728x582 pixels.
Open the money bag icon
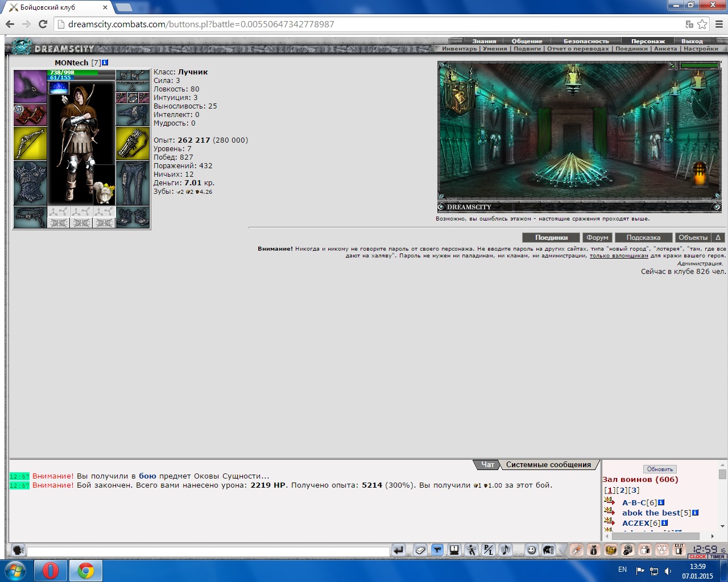(594, 550)
